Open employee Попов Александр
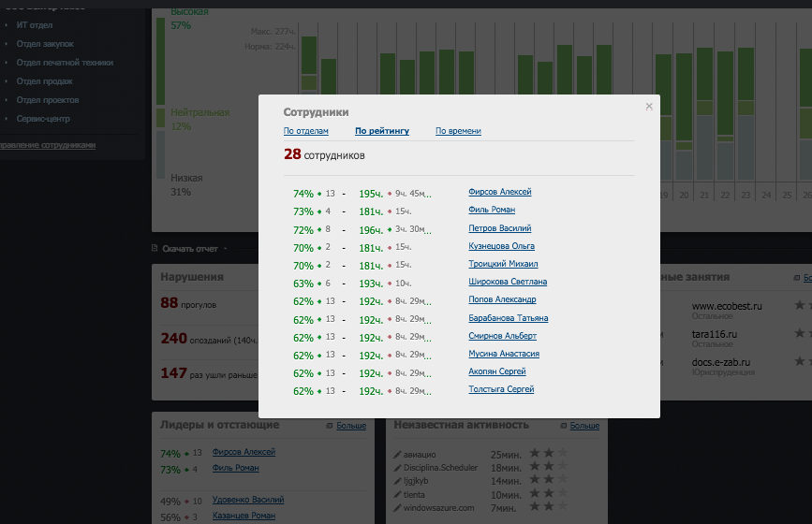 (502, 299)
